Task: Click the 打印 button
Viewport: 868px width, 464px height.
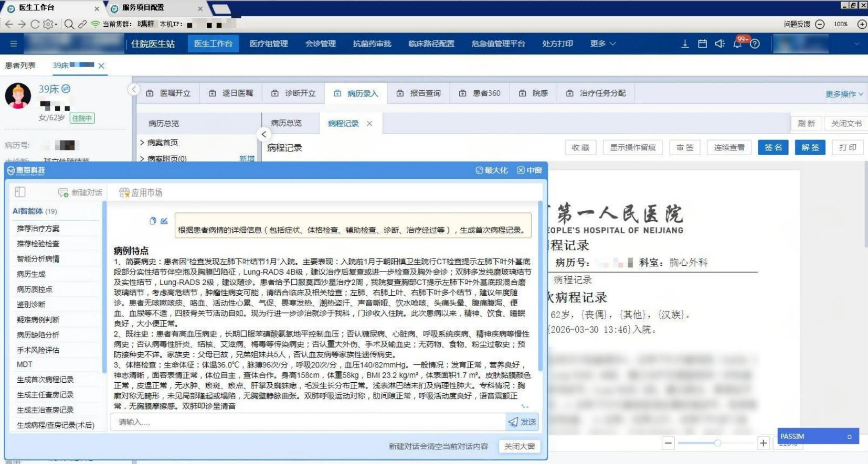Action: (848, 147)
